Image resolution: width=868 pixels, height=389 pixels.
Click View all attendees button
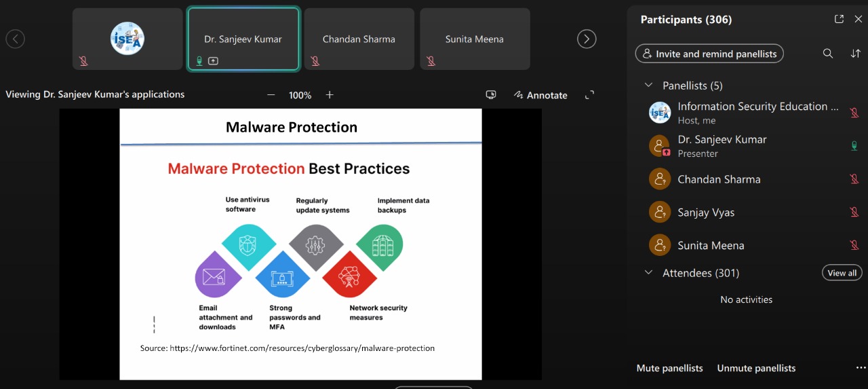(x=842, y=273)
